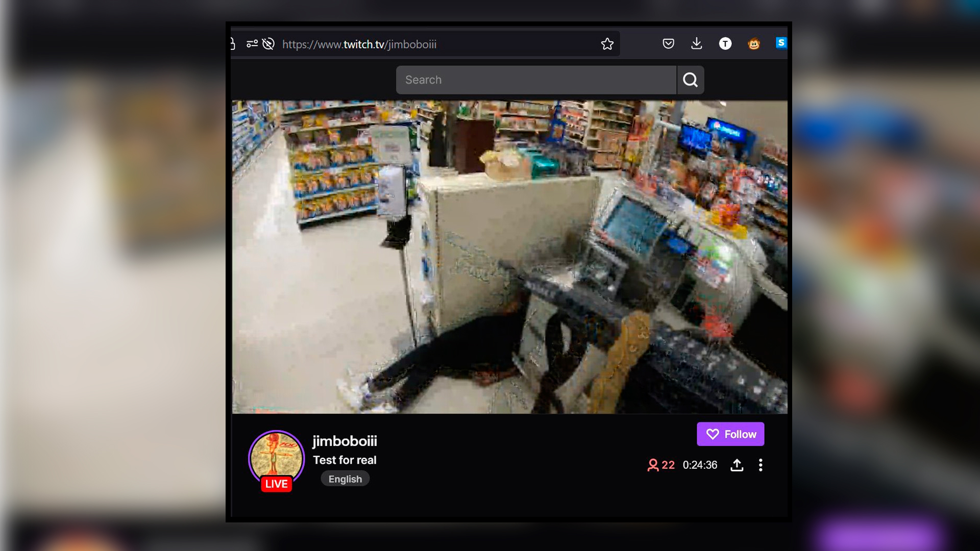Click the 22 viewer count indicator
This screenshot has width=980, height=551.
[661, 465]
